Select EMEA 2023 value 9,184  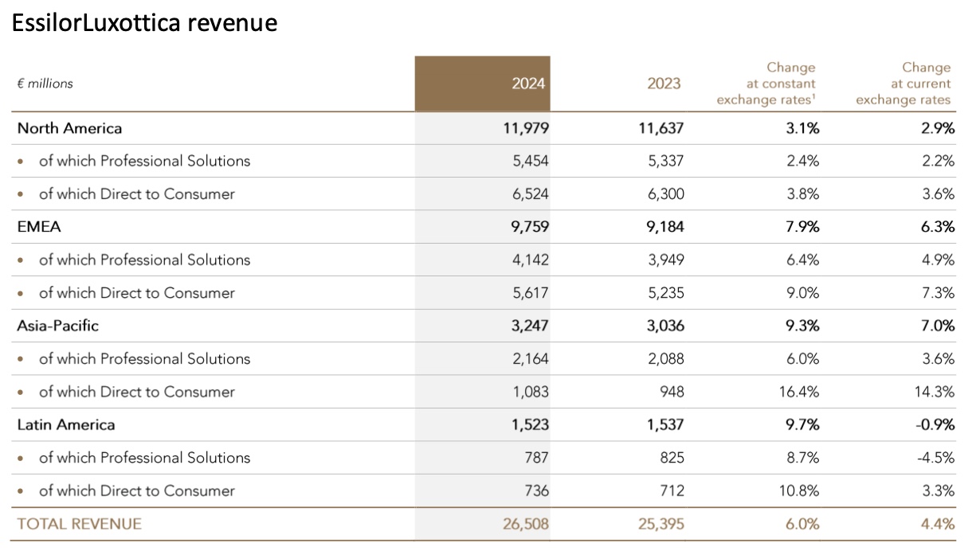[665, 227]
